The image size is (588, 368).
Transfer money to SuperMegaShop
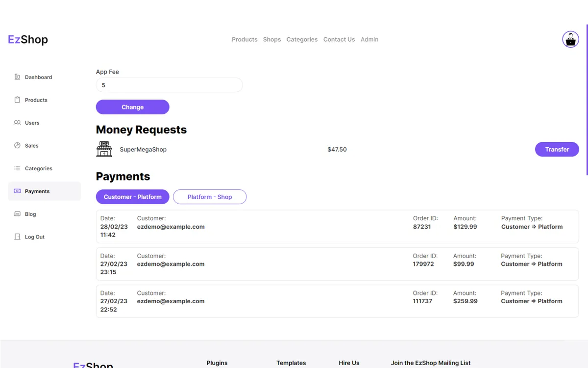(557, 149)
